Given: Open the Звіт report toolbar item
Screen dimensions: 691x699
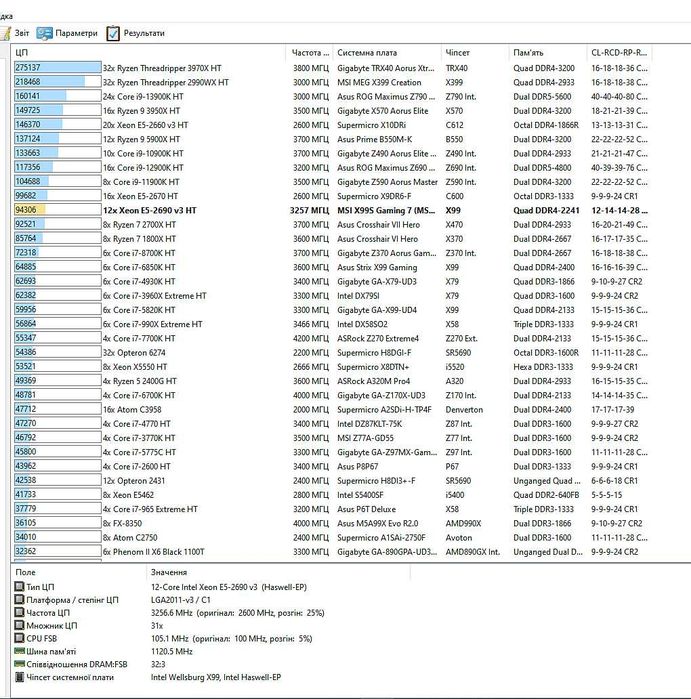Looking at the screenshot, I should coord(16,33).
